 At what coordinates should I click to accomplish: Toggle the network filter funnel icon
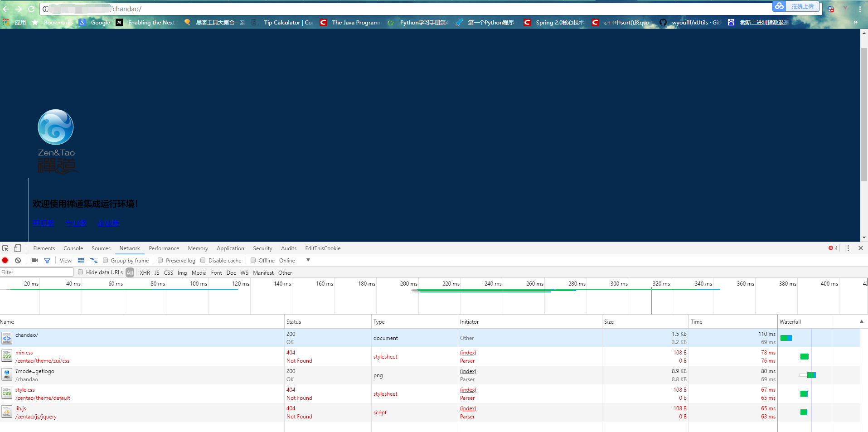47,261
